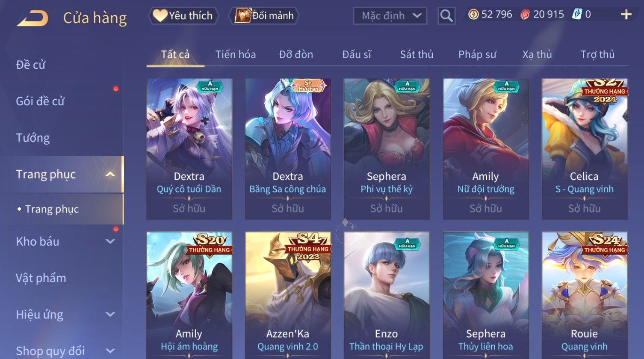
Task: Open Gói đề cử sidebar item
Action: tap(40, 101)
